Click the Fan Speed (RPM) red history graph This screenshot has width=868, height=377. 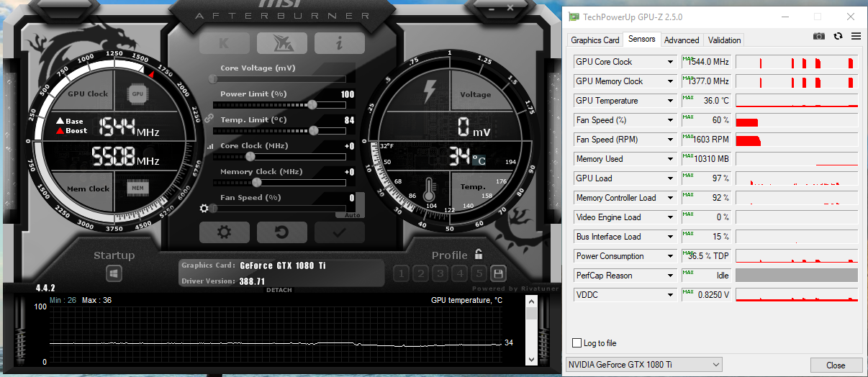797,140
